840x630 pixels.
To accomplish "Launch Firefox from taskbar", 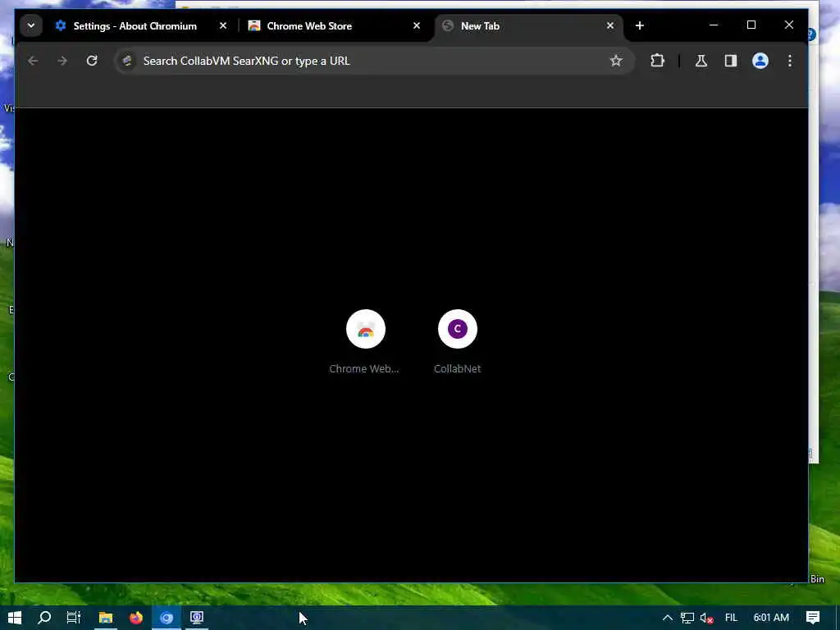I will click(x=136, y=618).
